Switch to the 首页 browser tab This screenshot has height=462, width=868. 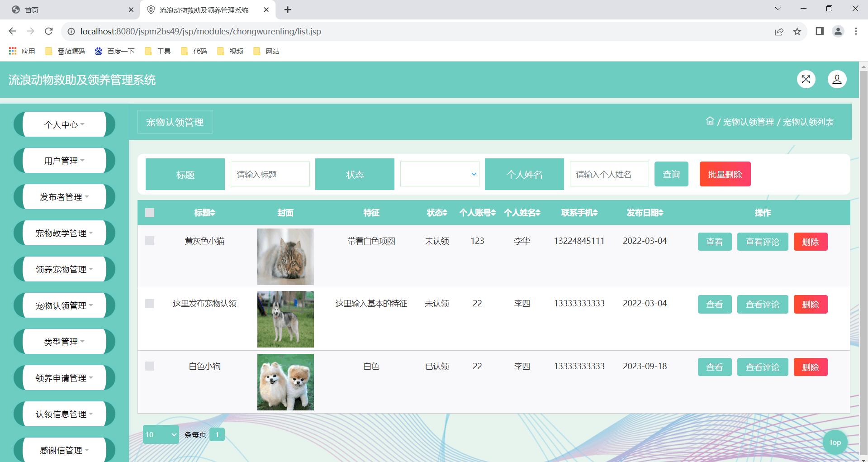[70, 10]
